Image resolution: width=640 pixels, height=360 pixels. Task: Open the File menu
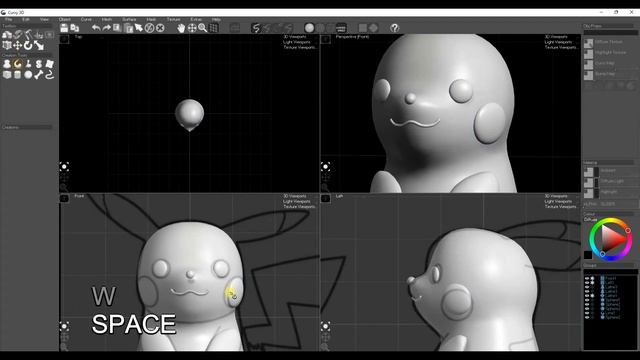pos(9,19)
